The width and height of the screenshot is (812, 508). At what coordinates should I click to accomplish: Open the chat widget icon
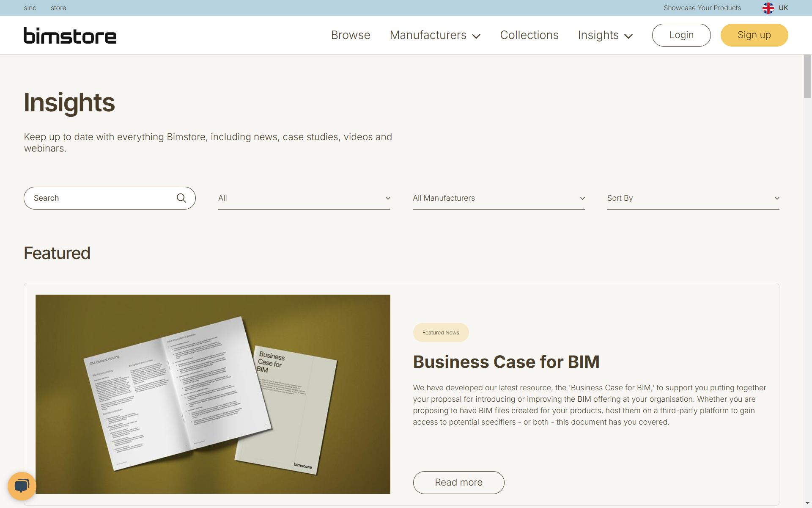[x=22, y=486]
